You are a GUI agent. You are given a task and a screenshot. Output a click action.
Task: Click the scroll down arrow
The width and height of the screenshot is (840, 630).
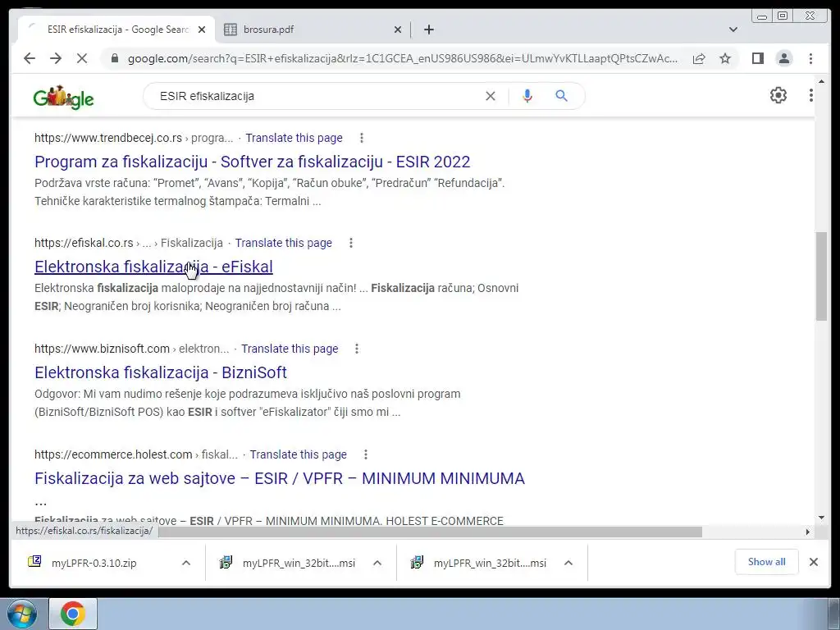coord(822,518)
